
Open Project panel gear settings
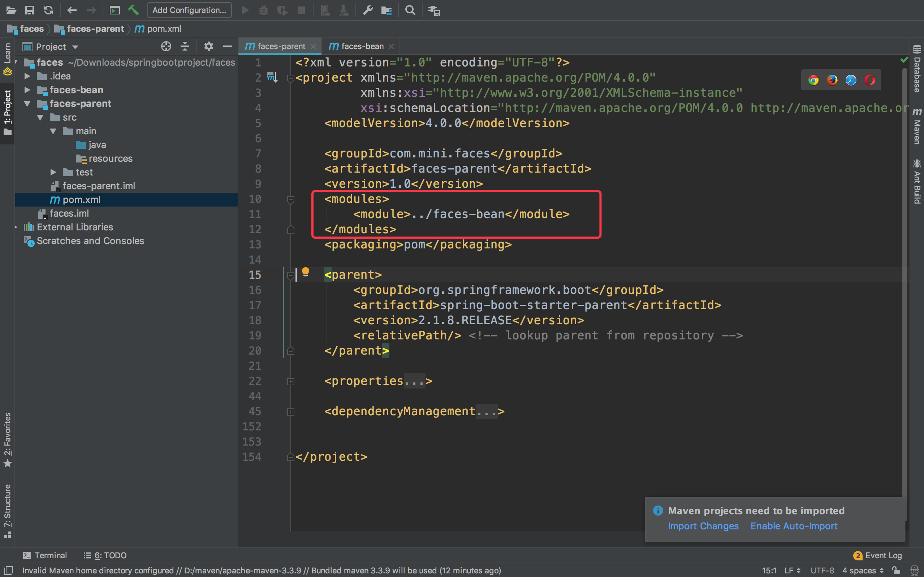(208, 47)
